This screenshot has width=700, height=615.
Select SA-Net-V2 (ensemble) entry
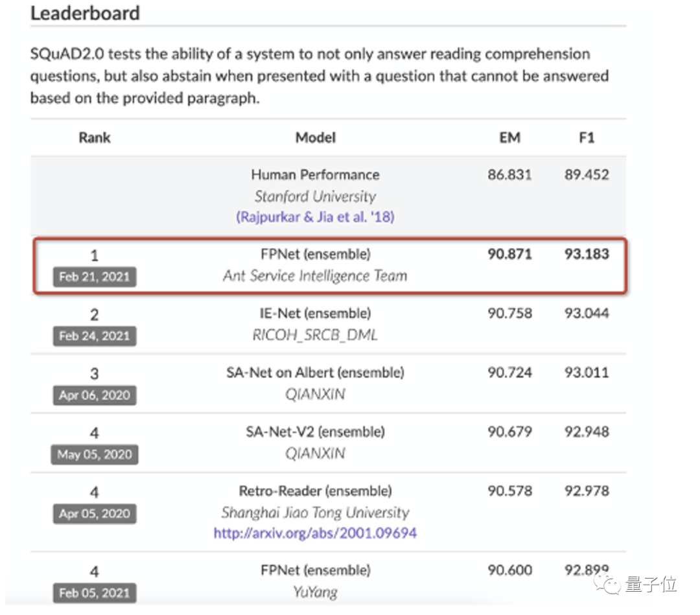[x=315, y=432]
